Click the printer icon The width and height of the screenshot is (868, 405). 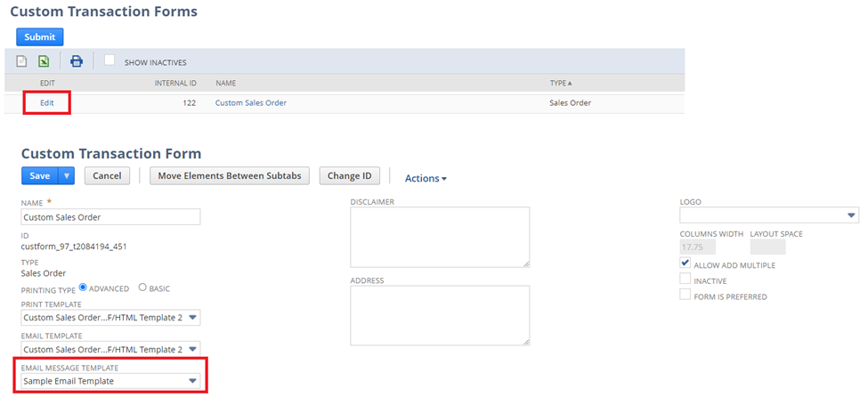click(x=77, y=61)
